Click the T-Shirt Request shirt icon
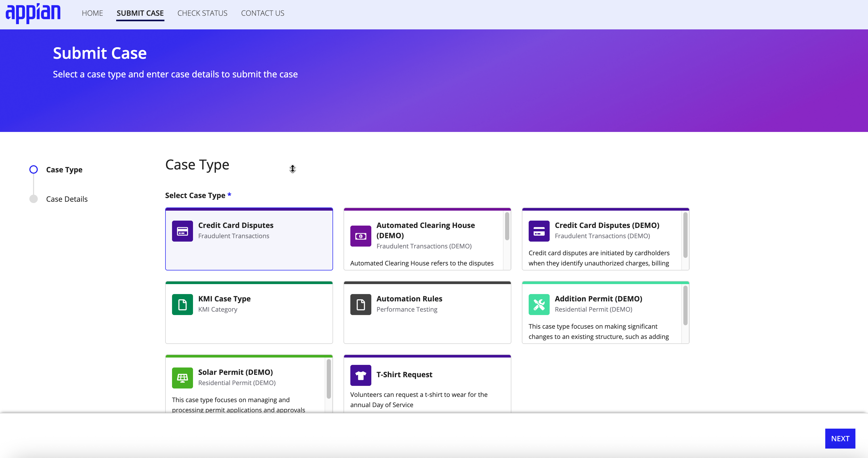868x458 pixels. point(361,375)
